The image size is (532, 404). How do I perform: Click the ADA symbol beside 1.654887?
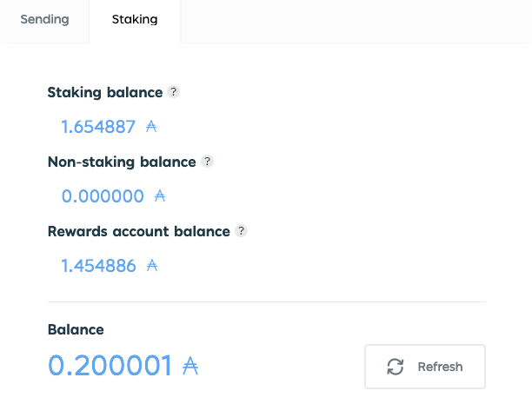(x=151, y=127)
